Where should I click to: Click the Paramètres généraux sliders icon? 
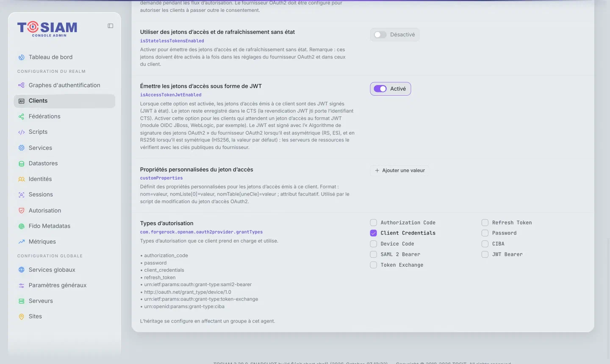pyautogui.click(x=22, y=285)
